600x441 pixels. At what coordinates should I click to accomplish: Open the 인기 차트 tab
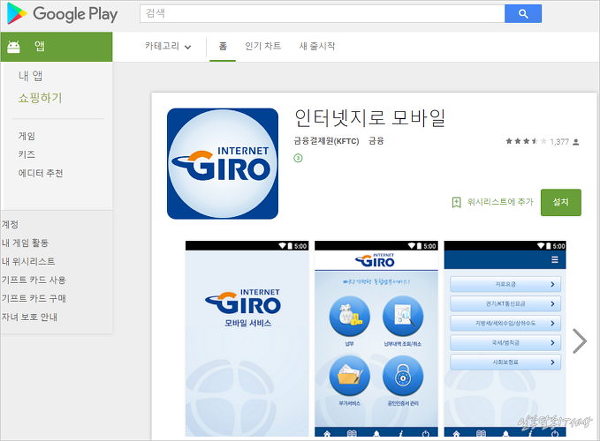262,47
